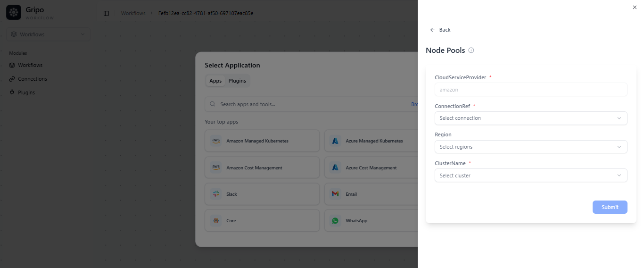This screenshot has width=644, height=268.
Task: Select the Apps tab
Action: click(x=215, y=81)
